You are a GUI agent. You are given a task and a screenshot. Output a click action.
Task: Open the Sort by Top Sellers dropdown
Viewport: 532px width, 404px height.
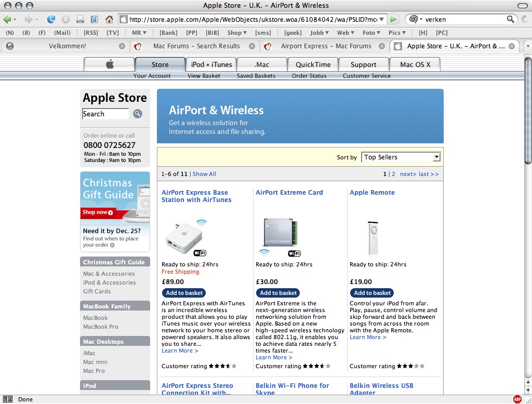(x=401, y=157)
